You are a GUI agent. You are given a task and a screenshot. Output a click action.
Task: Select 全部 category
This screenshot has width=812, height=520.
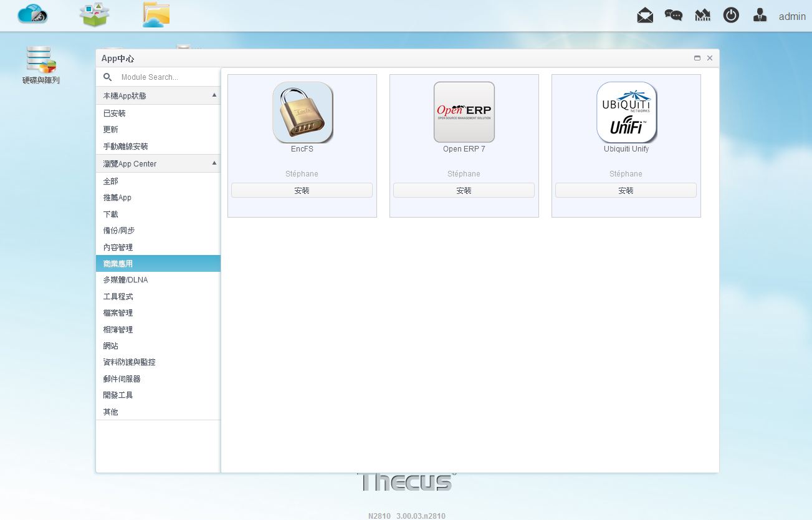click(158, 181)
